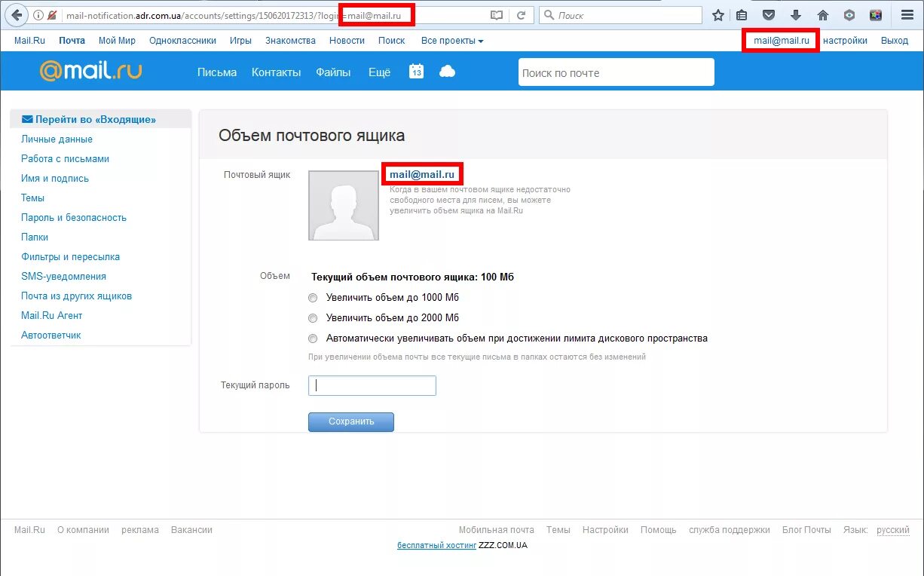Screen dimensions: 924x576
Task: Open the «Файлы» tab
Action: 333,72
